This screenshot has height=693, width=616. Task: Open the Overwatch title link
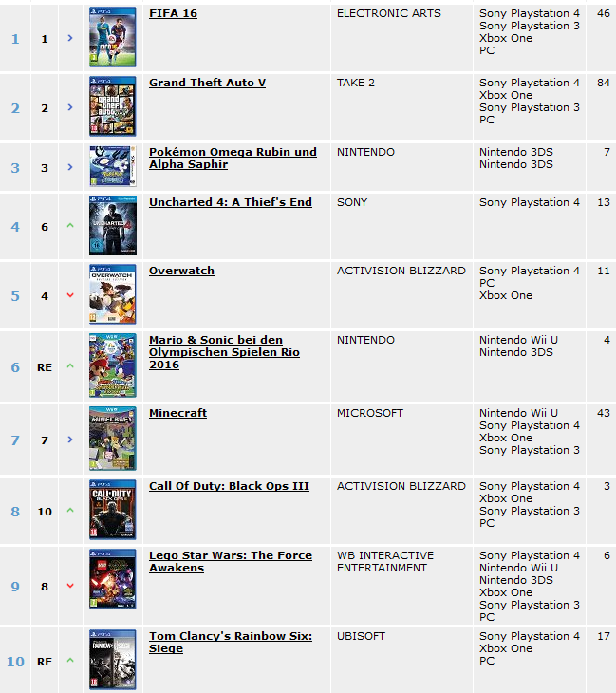click(181, 271)
